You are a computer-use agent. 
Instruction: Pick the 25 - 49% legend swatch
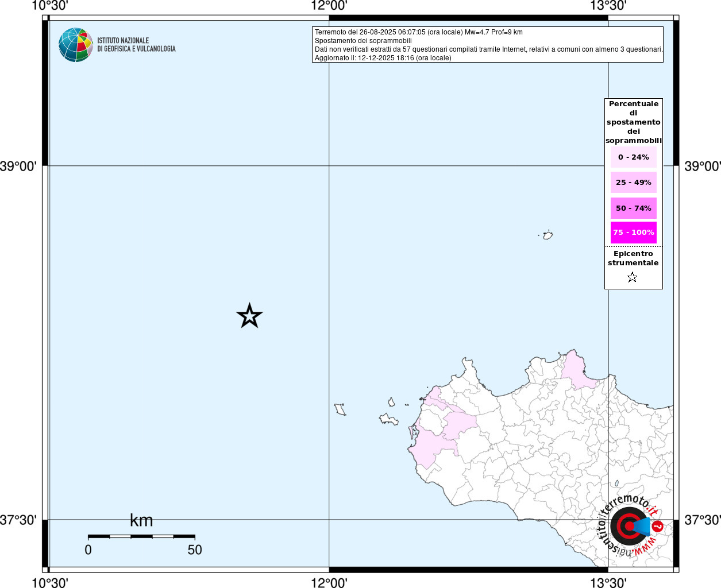(x=633, y=183)
